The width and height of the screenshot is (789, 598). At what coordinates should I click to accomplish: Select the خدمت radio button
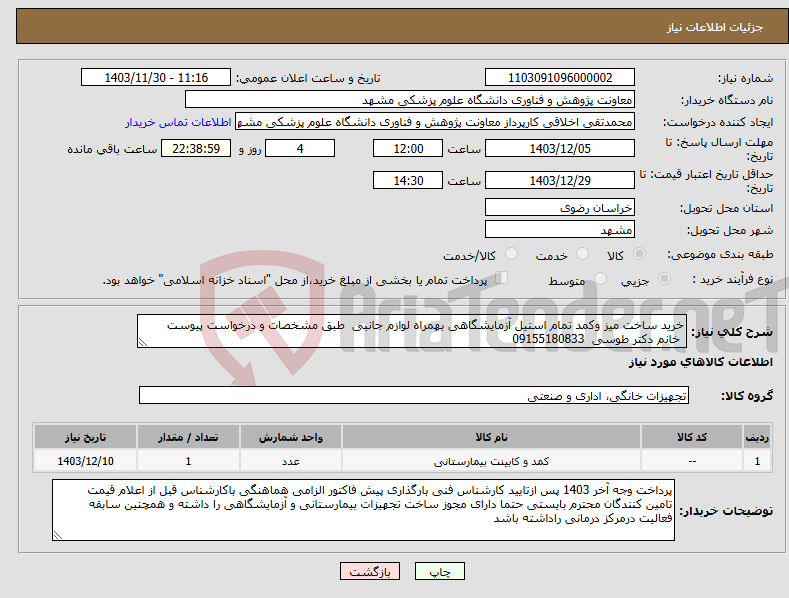click(582, 254)
